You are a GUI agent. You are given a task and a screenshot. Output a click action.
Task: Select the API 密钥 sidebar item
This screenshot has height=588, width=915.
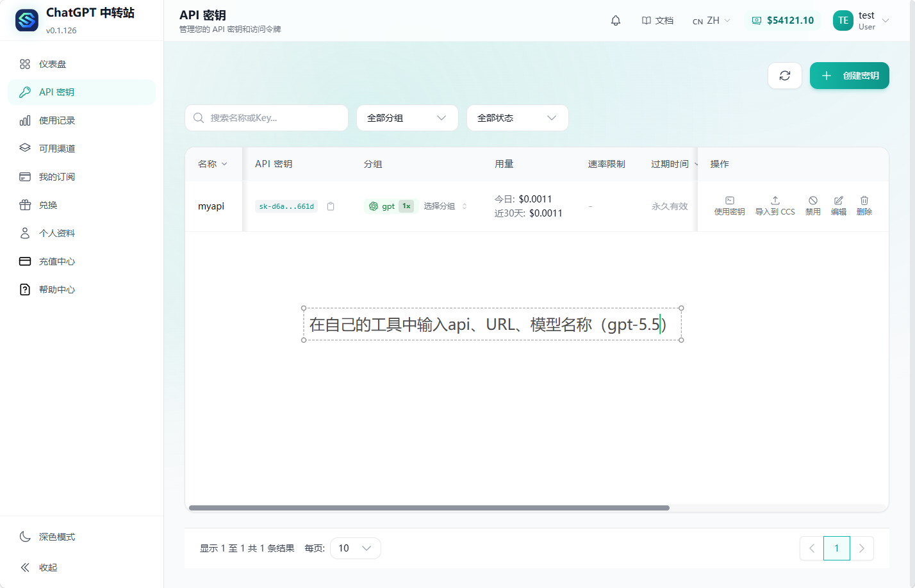[82, 92]
